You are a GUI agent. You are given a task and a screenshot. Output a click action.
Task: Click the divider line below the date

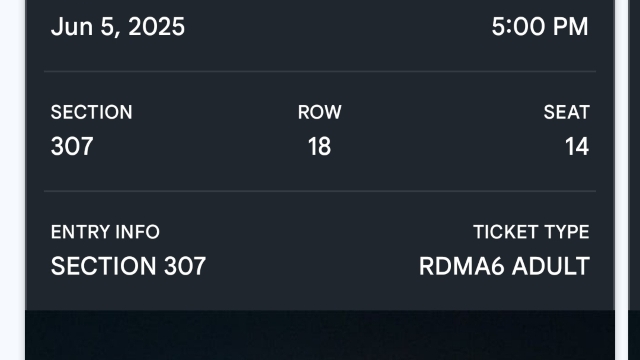coord(320,71)
